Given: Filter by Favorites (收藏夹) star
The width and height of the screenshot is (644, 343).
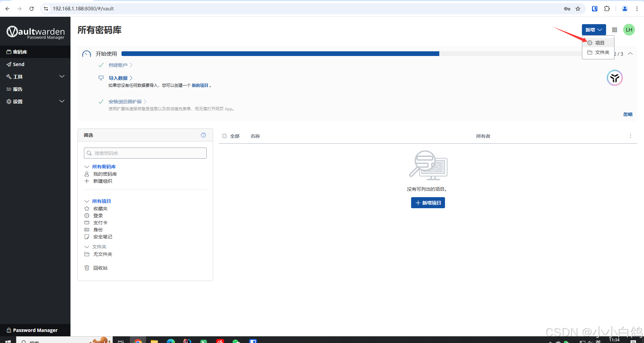Looking at the screenshot, I should pos(100,209).
